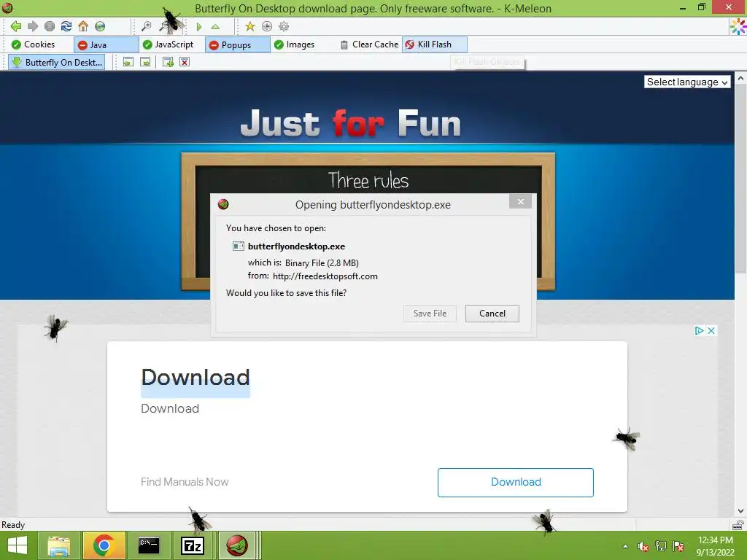The width and height of the screenshot is (747, 560).
Task: Select the Butterfly On Deskt... tab
Action: pos(57,63)
